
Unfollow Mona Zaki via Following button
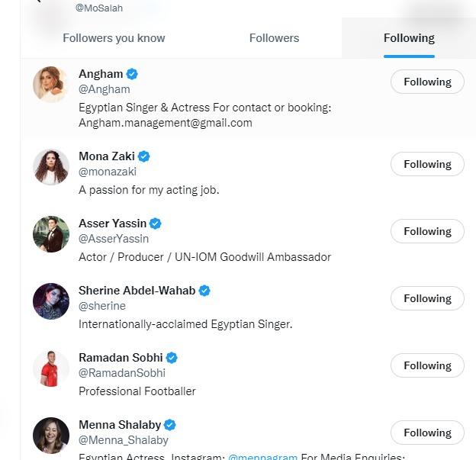click(427, 164)
